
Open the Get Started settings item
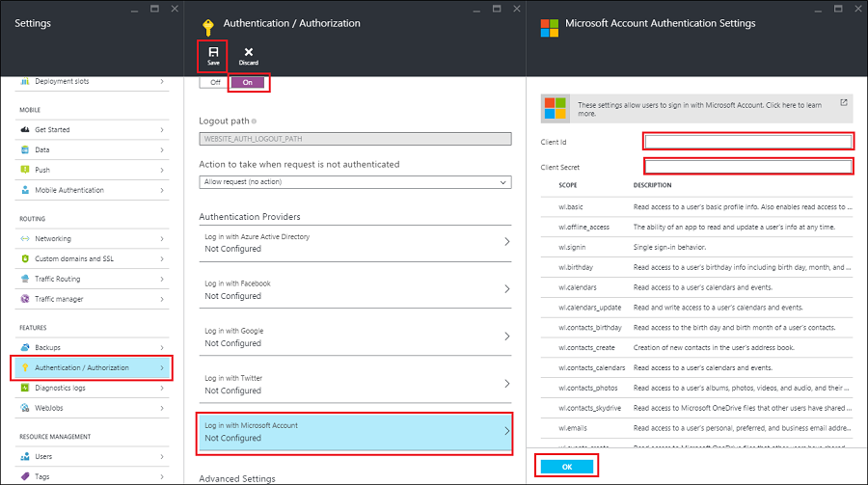[x=92, y=129]
